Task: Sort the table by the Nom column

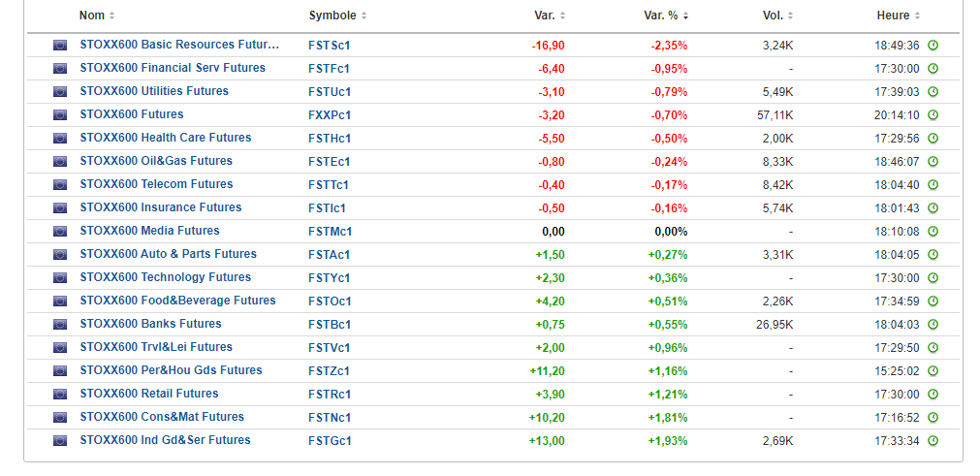Action: click(96, 16)
